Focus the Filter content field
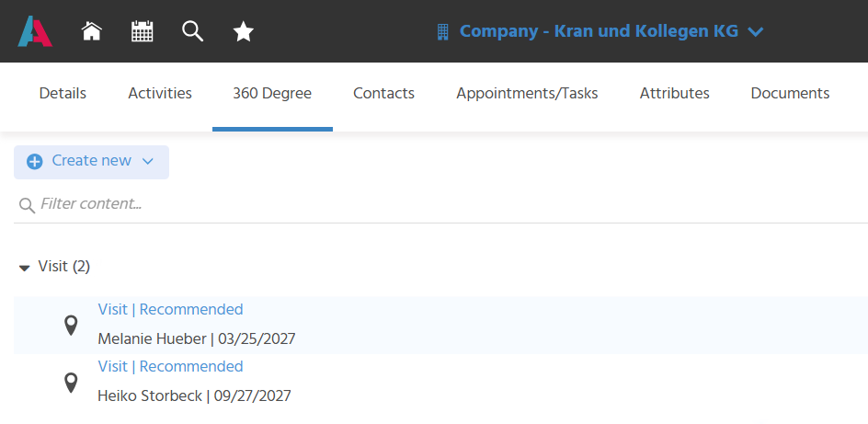 coord(440,204)
